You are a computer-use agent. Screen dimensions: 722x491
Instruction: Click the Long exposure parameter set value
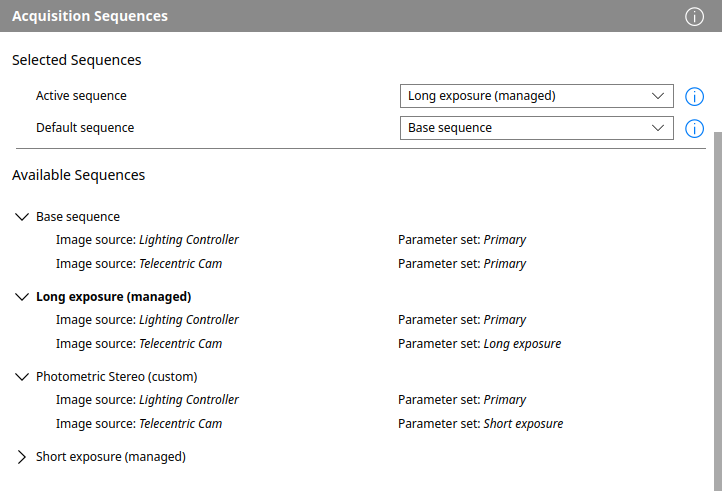click(522, 344)
